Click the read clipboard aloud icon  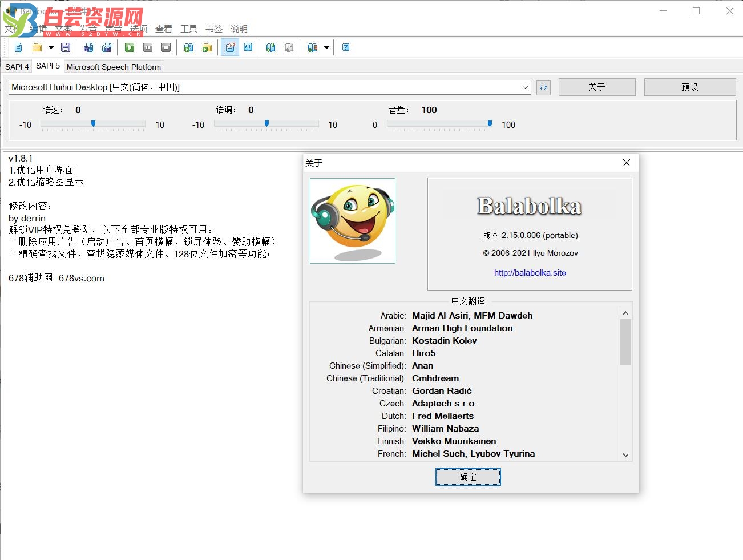pos(189,47)
